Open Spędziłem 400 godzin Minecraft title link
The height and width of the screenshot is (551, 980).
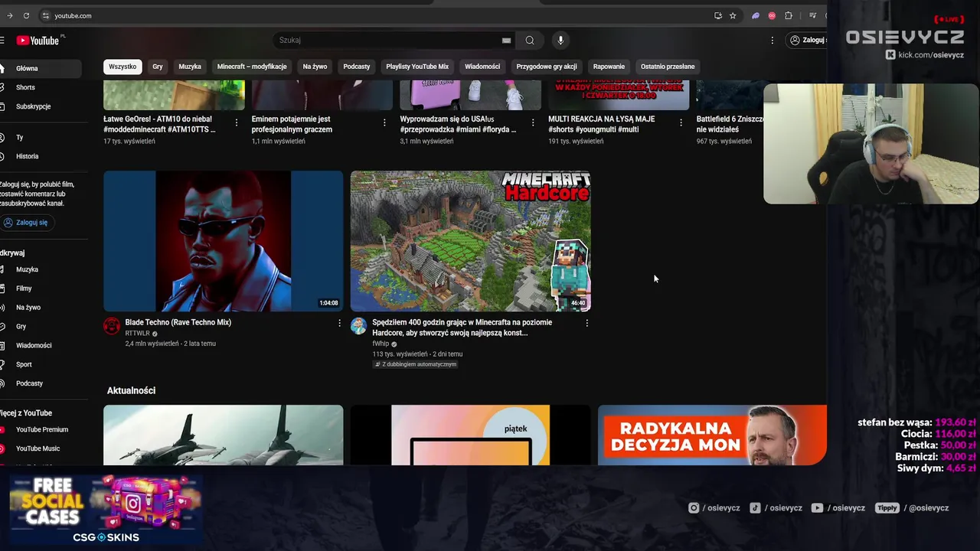[462, 328]
